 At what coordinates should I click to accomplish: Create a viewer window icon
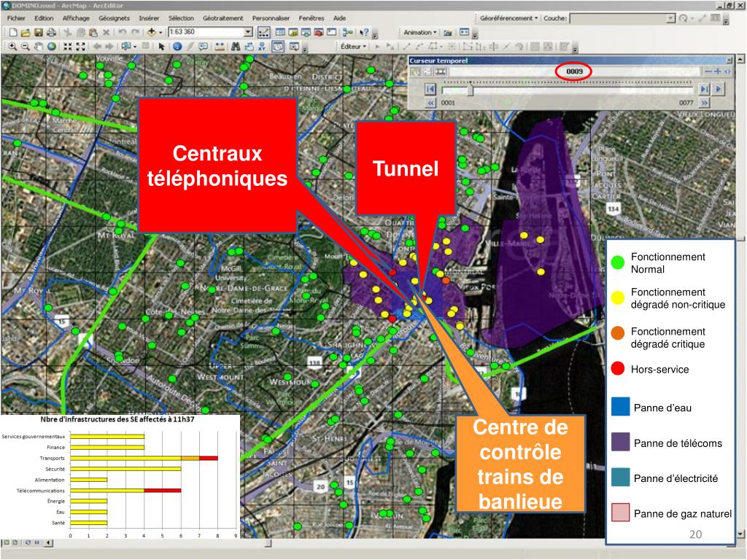294,46
